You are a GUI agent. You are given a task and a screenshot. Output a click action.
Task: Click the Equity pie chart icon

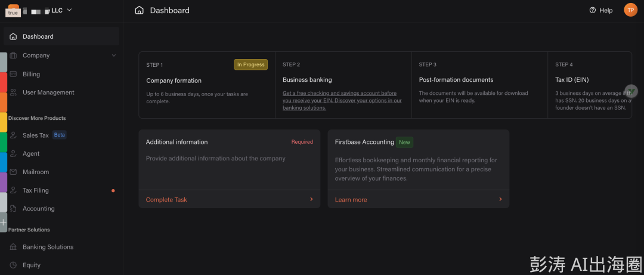click(x=13, y=265)
